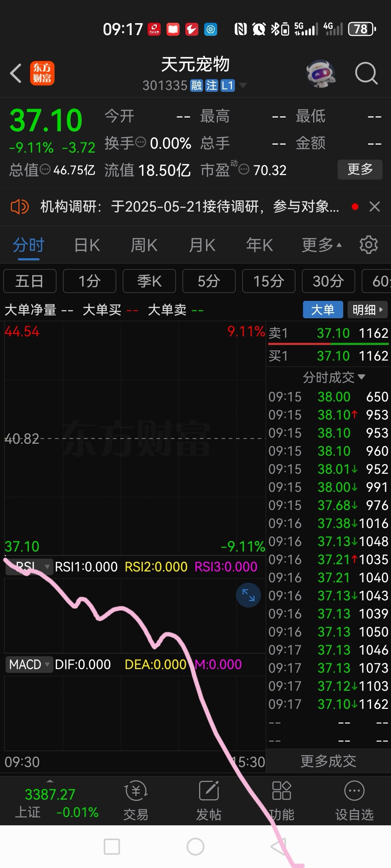Tap 卖1 order row
Image resolution: width=391 pixels, height=868 pixels.
click(328, 333)
